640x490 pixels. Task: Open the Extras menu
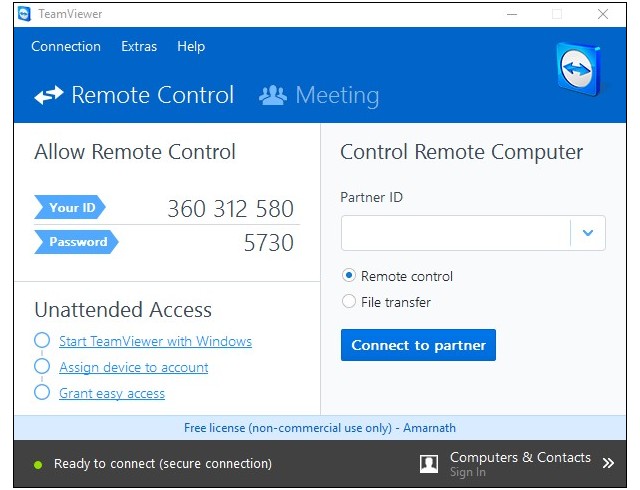point(139,46)
